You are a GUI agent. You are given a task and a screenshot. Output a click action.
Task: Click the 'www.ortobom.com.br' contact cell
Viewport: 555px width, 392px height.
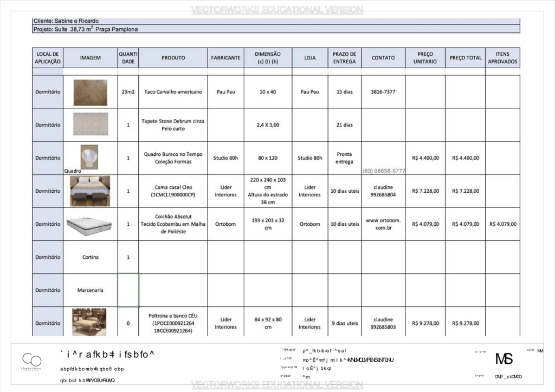383,224
